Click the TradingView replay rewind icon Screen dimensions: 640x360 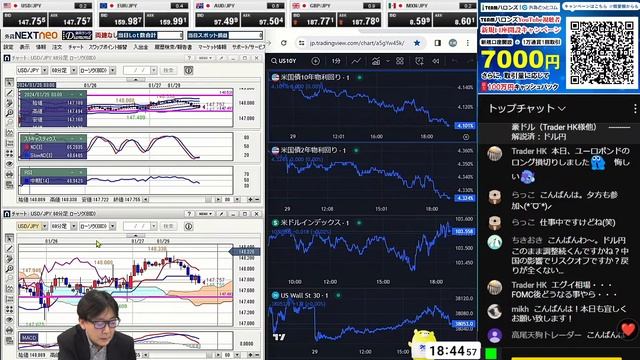point(436,61)
